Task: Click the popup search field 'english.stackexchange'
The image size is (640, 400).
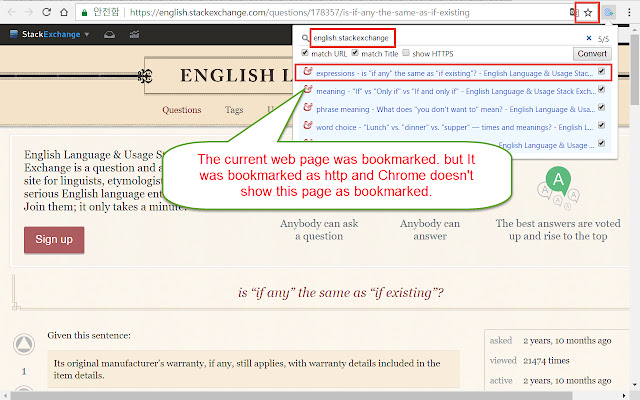Action: [x=353, y=38]
